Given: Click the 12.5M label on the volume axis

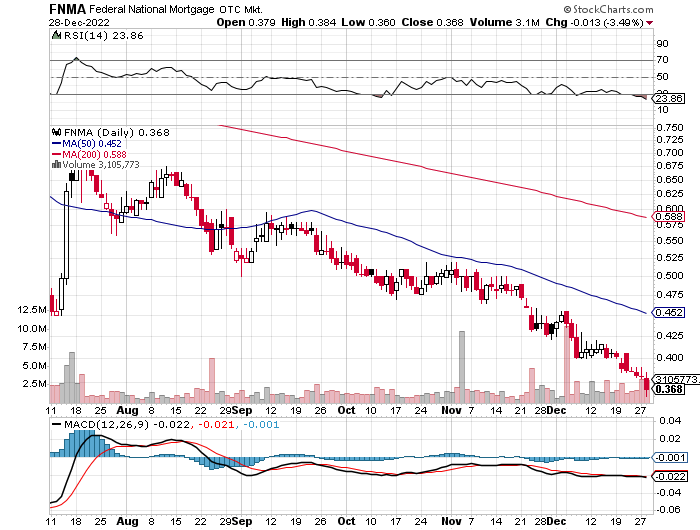Looking at the screenshot, I should 32,310.
